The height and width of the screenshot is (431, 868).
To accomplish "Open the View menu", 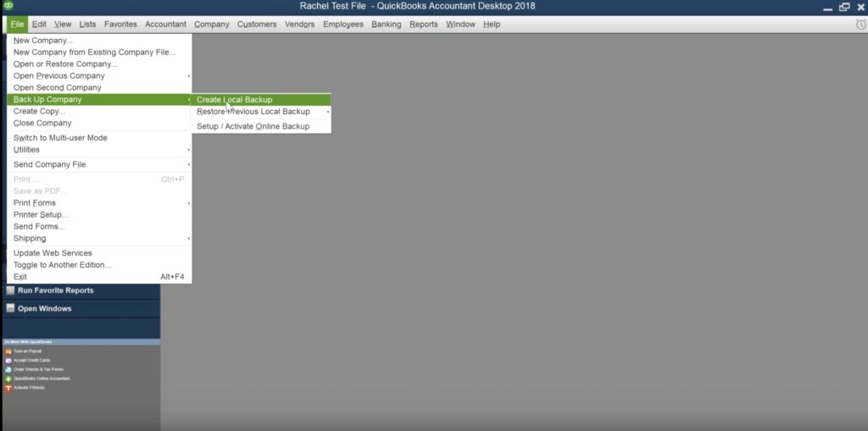I will coord(63,25).
